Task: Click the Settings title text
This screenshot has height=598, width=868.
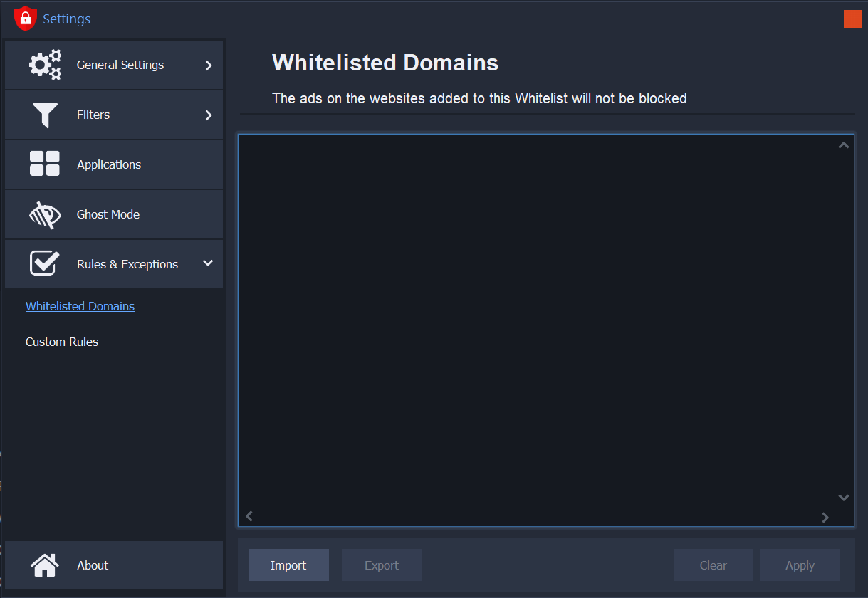Action: (66, 19)
